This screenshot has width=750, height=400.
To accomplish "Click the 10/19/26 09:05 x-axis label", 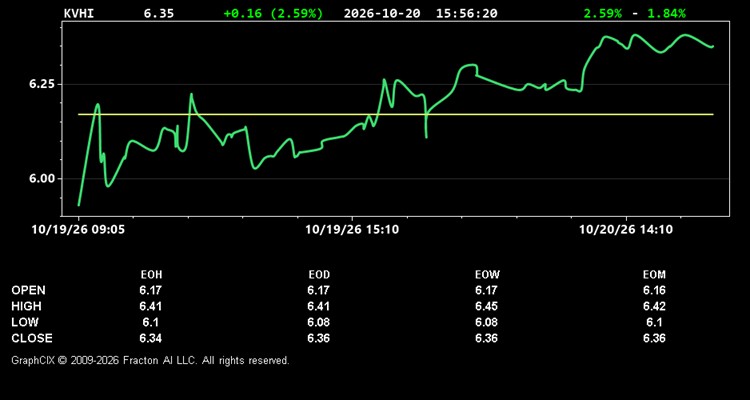I will pos(78,230).
